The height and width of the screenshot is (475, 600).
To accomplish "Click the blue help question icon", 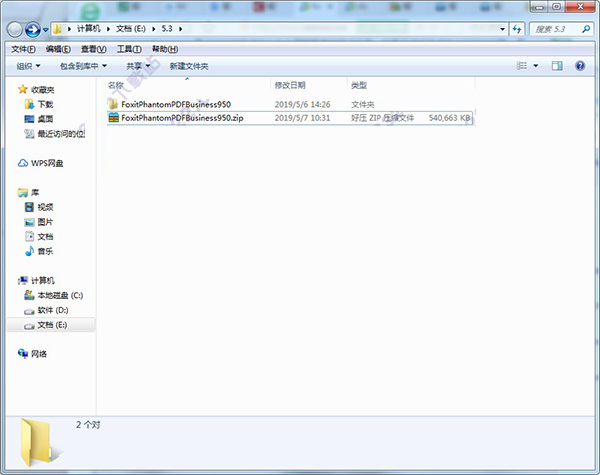I will pos(580,66).
